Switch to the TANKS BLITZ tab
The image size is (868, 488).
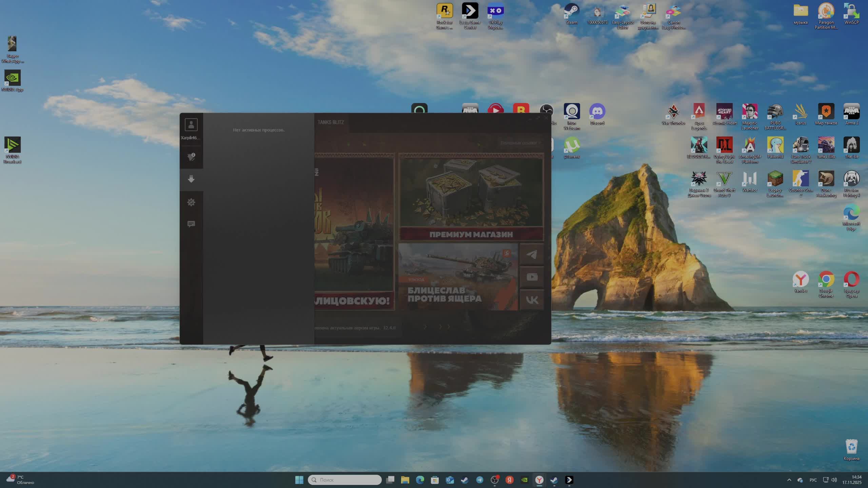331,122
